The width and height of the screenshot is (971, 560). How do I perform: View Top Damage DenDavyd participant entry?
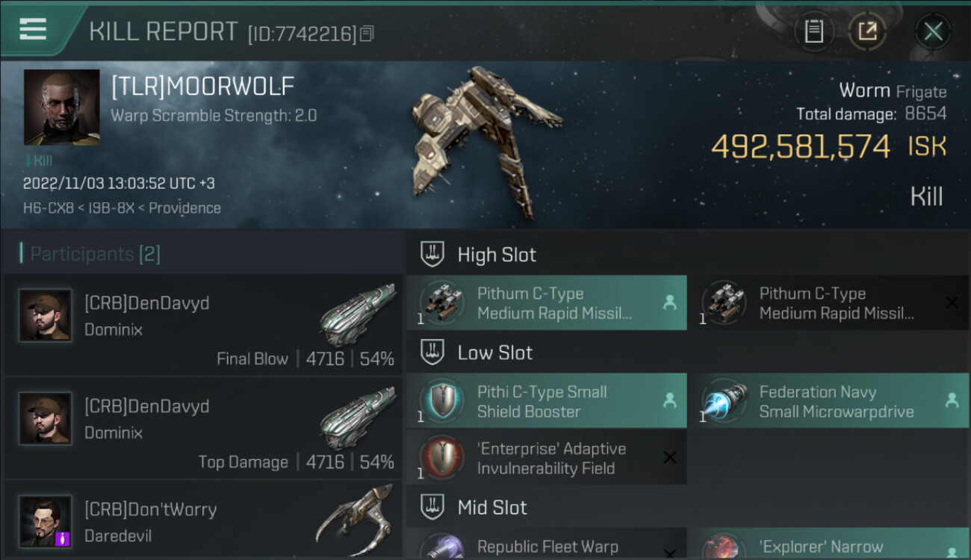[x=202, y=428]
